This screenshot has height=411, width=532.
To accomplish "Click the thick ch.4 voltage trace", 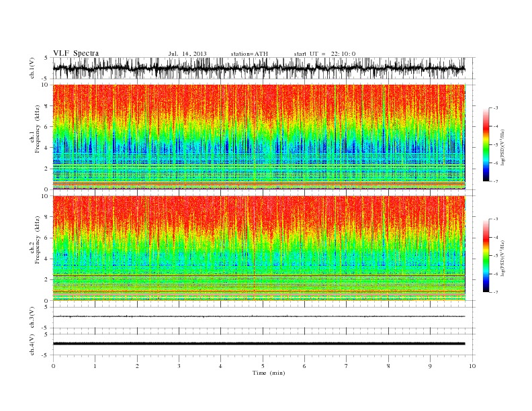I will 259,344.
